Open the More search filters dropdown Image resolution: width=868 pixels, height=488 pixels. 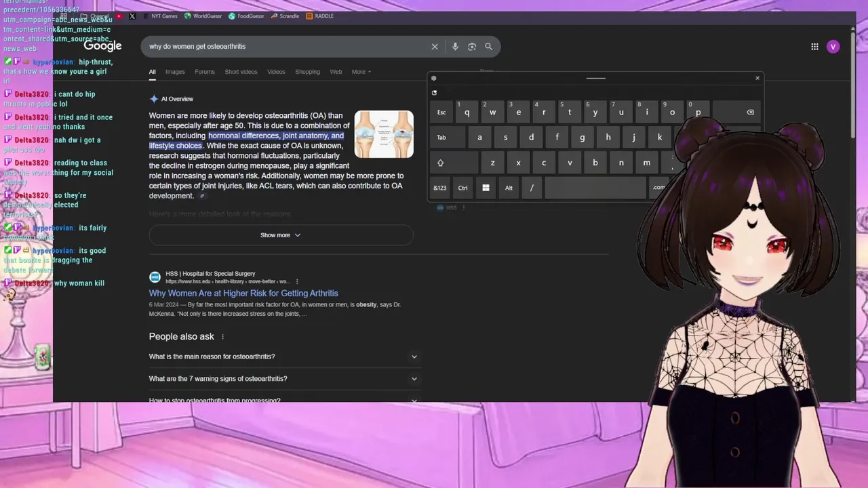[x=361, y=72]
